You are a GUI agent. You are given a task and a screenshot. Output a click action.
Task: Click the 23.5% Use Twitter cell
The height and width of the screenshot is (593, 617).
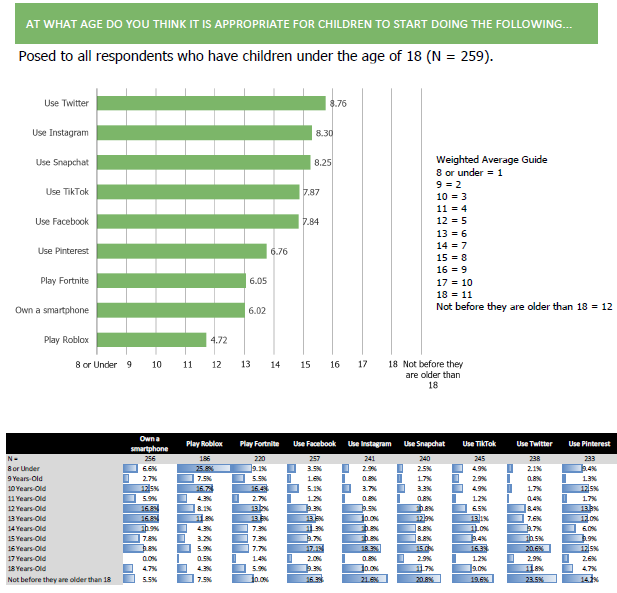point(534,579)
